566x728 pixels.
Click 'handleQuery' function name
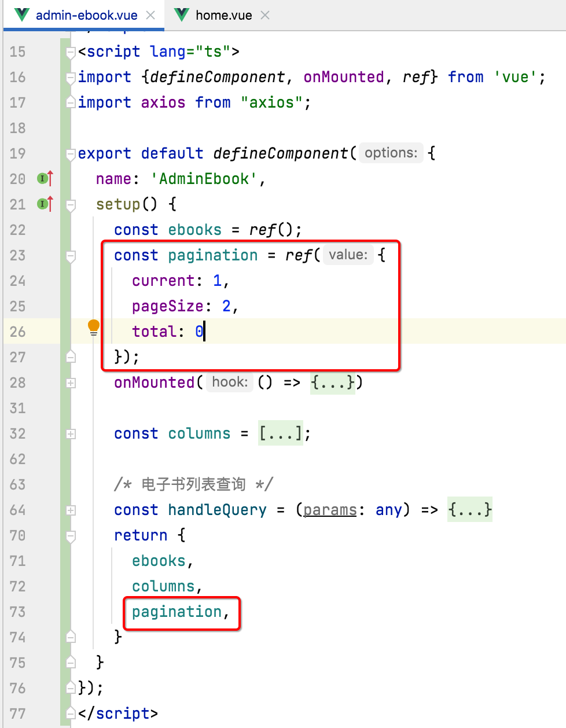pyautogui.click(x=218, y=510)
